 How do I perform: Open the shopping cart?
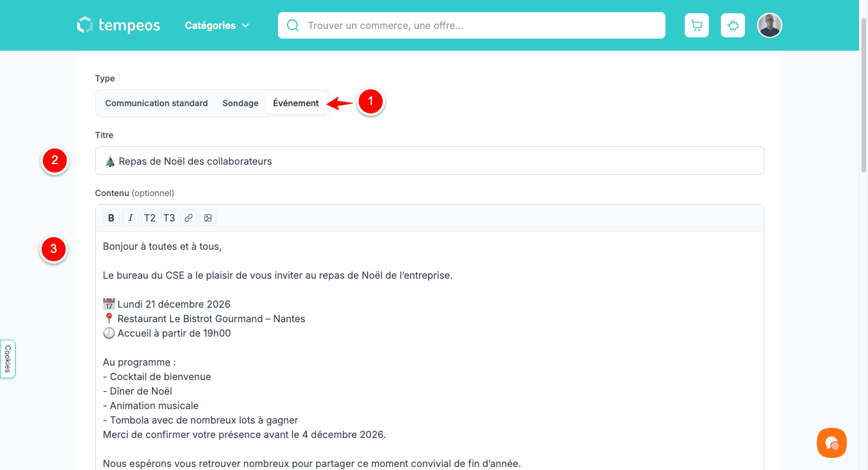pos(697,25)
